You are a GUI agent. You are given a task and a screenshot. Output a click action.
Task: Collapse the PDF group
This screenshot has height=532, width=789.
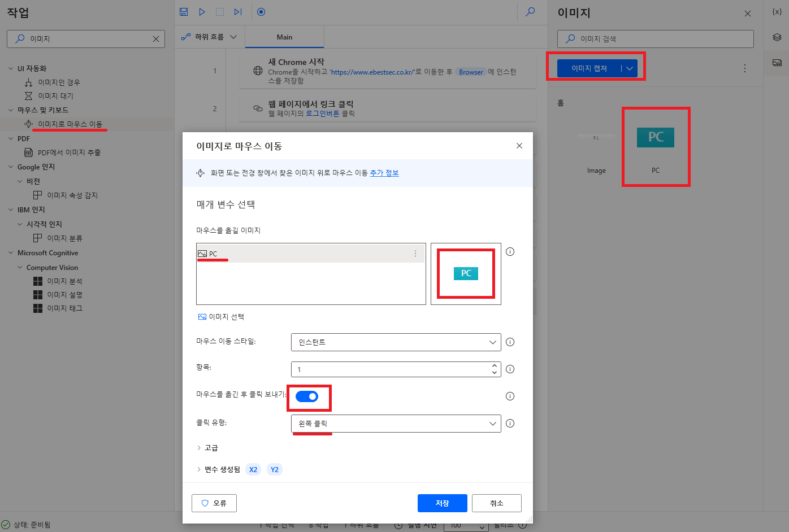coord(11,138)
